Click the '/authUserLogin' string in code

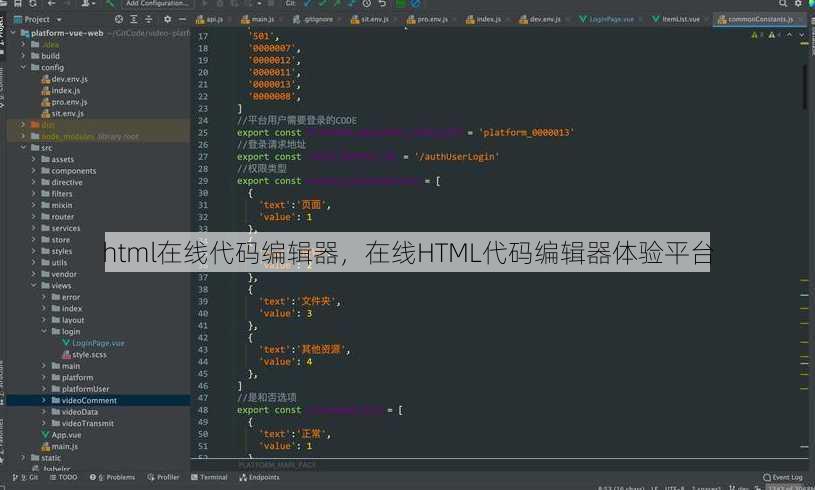[457, 156]
